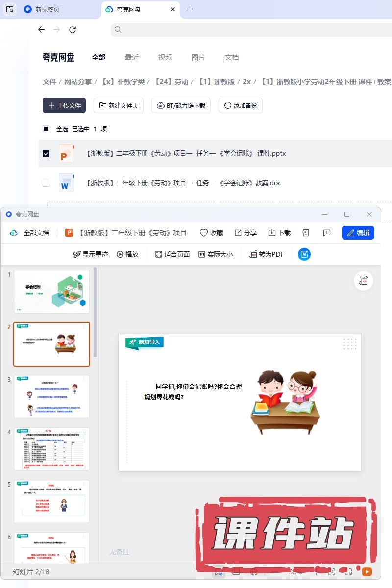Toggle the 全选 select-all checkbox
This screenshot has width=392, height=588.
pos(46,129)
